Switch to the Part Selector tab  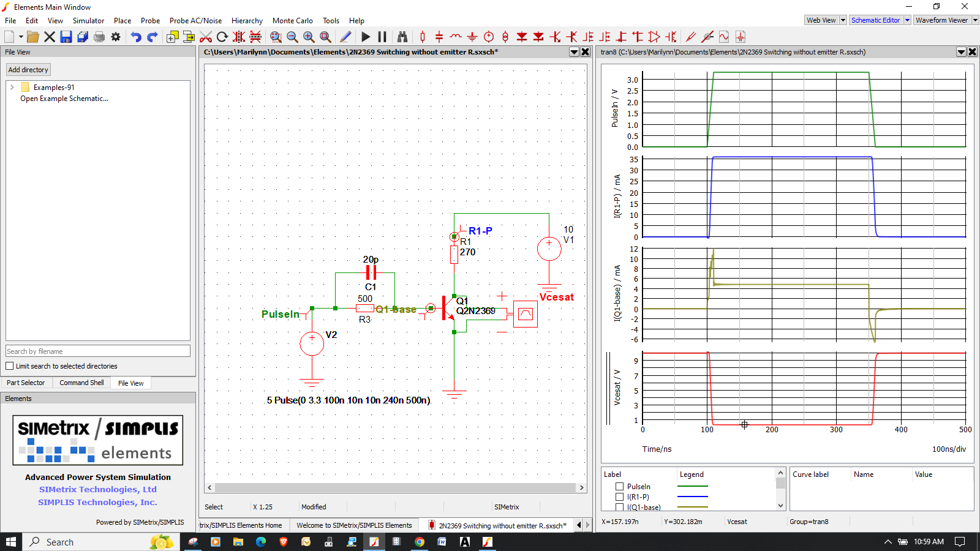click(x=26, y=383)
